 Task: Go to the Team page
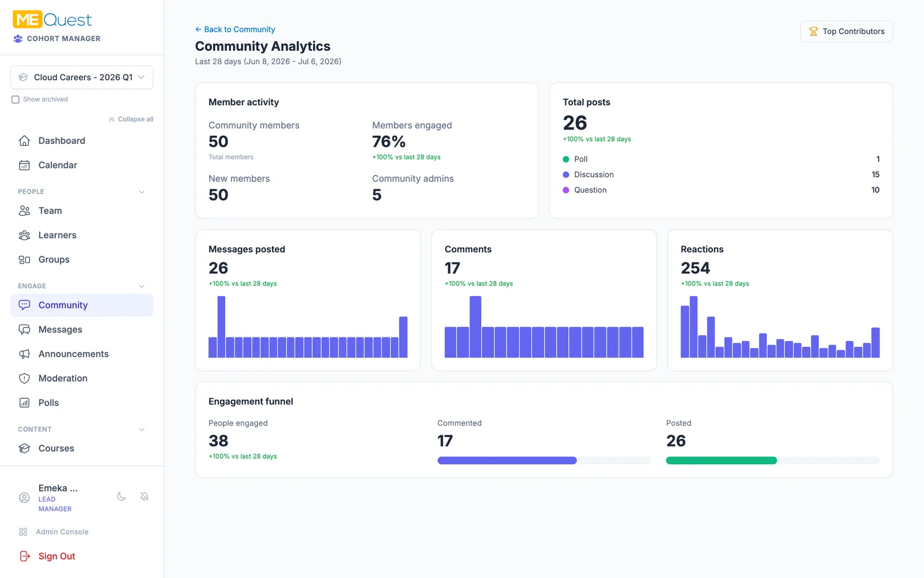[81, 211]
